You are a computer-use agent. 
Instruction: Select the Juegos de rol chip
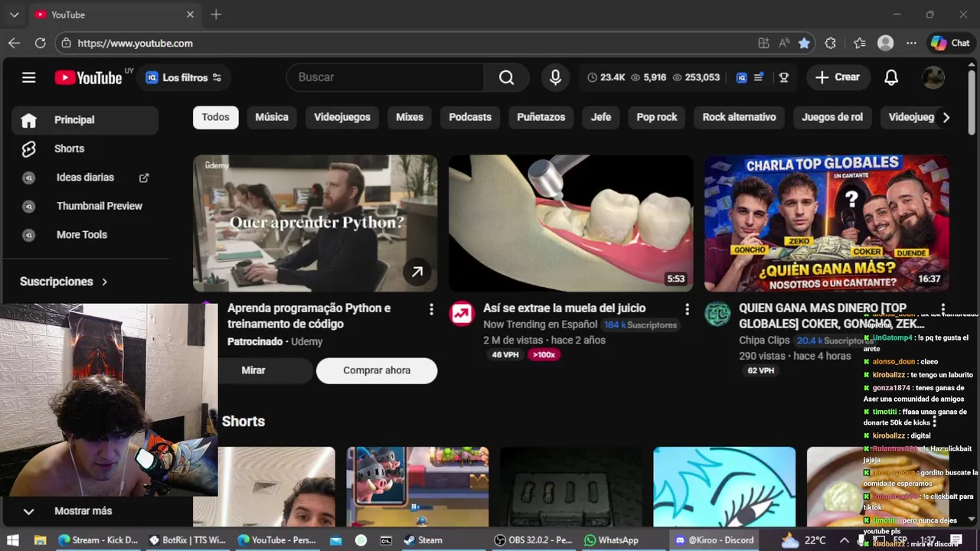(832, 117)
